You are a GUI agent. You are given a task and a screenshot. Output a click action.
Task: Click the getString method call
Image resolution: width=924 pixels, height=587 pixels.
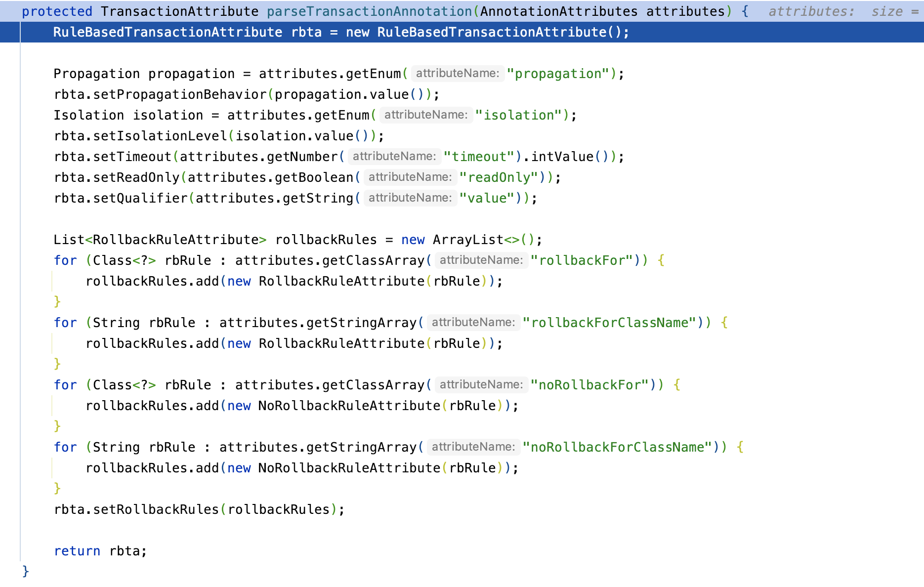[x=318, y=198]
